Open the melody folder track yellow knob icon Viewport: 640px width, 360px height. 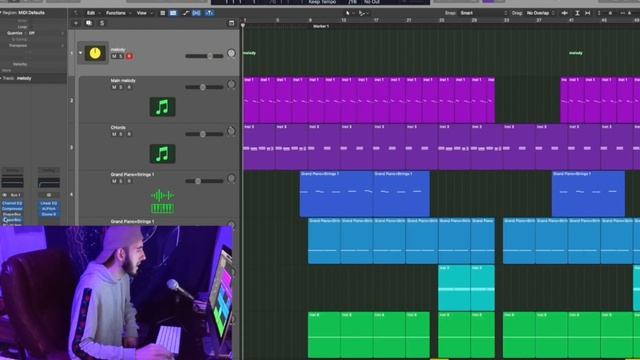[x=95, y=53]
